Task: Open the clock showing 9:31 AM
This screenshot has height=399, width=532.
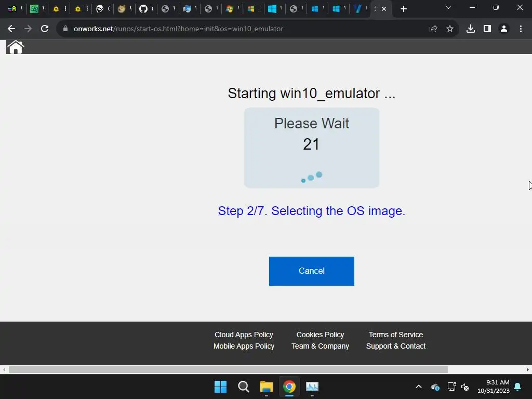Action: tap(494, 387)
